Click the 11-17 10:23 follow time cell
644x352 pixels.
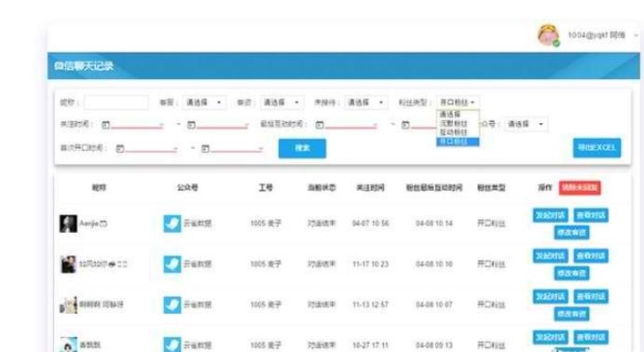(370, 264)
